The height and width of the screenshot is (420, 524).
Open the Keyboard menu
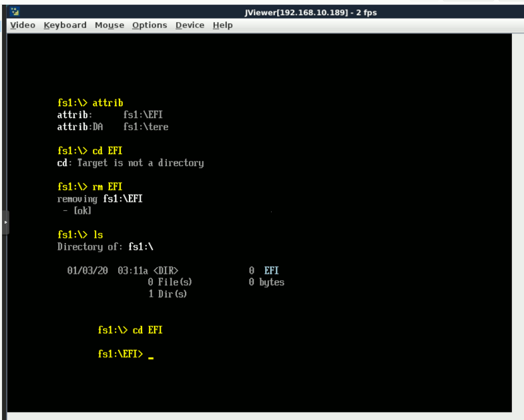65,25
